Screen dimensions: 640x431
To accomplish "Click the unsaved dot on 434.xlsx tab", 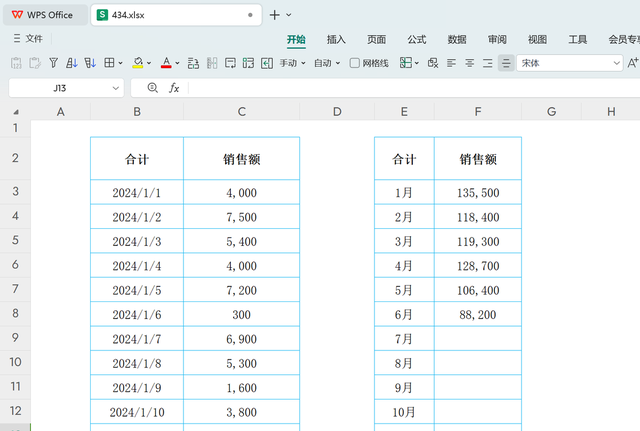I will 250,15.
